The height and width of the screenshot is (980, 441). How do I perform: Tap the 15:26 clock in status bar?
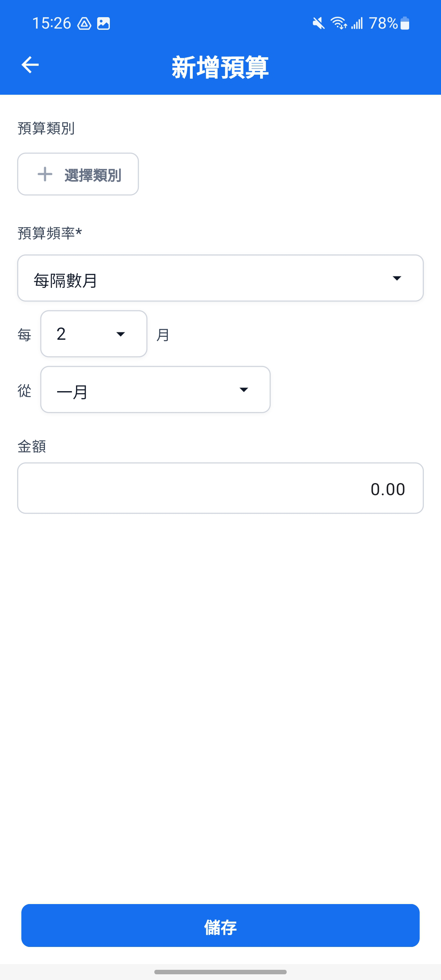pos(51,24)
